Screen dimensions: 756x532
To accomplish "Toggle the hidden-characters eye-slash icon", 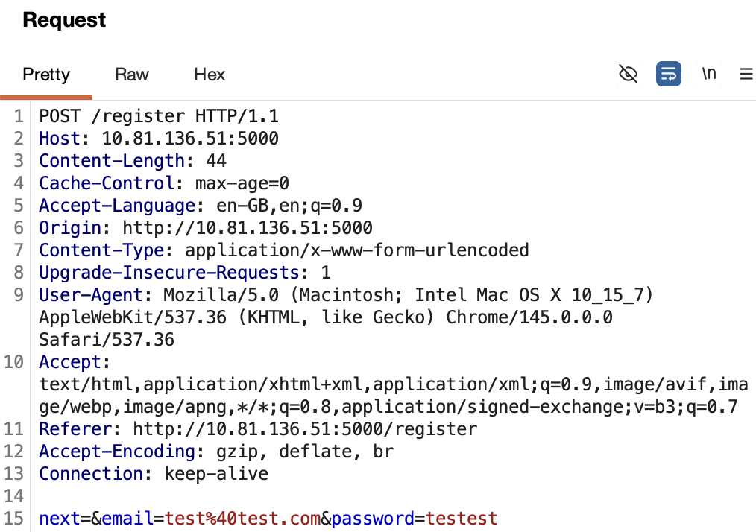I will (x=629, y=74).
